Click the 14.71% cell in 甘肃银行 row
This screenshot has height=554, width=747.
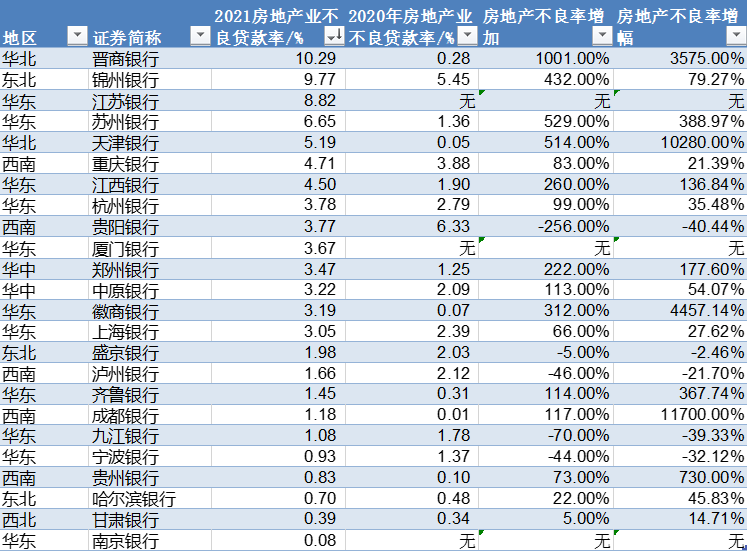(x=680, y=519)
